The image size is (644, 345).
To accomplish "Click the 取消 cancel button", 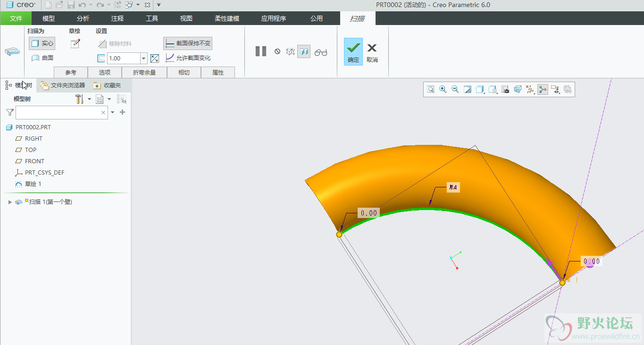I will [372, 53].
